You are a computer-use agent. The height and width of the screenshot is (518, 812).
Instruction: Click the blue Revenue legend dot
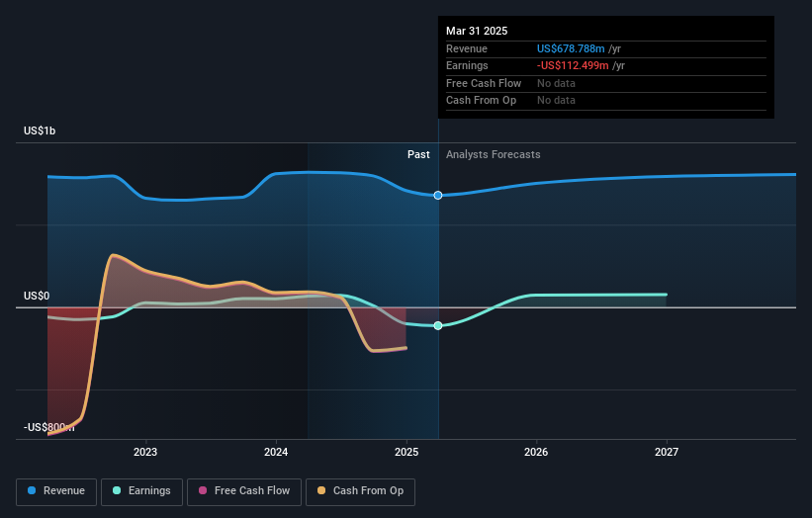[32, 490]
